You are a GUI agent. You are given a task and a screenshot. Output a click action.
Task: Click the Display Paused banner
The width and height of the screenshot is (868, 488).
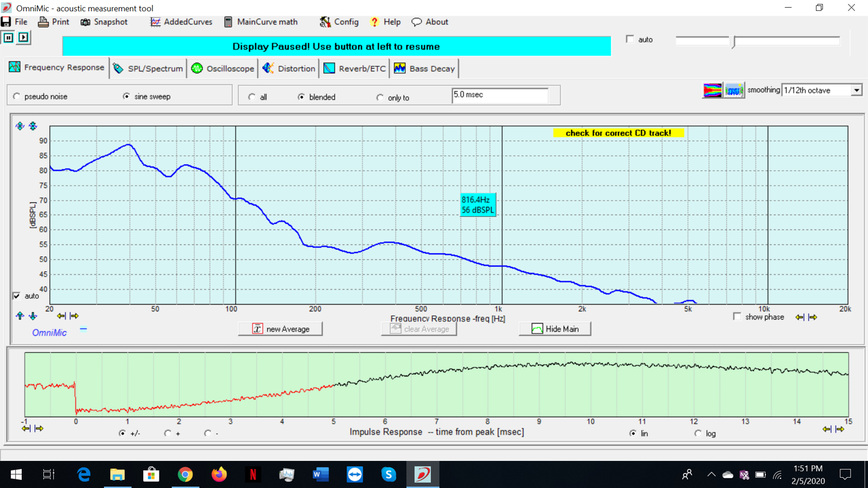click(x=336, y=46)
